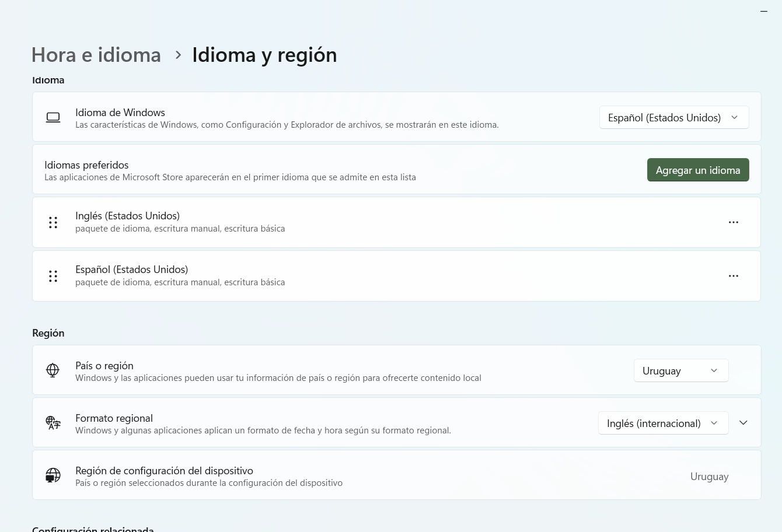Expand the Formato regional details chevron
The image size is (782, 532).
(743, 422)
